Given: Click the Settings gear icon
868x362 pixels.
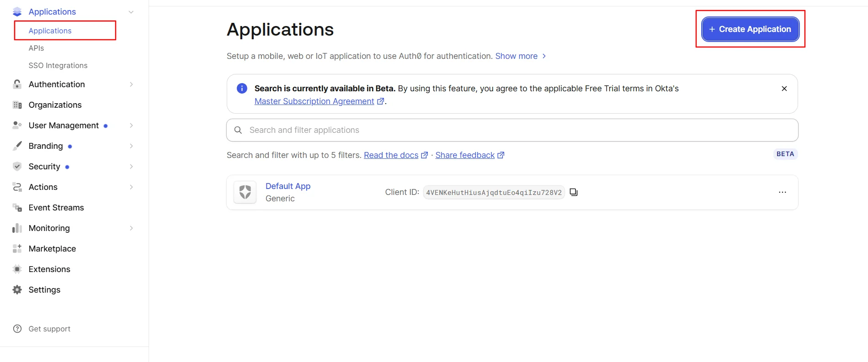Looking at the screenshot, I should tap(17, 290).
